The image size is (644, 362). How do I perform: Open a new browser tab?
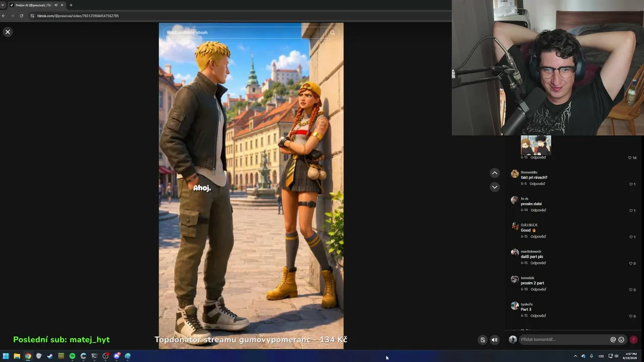click(x=71, y=5)
